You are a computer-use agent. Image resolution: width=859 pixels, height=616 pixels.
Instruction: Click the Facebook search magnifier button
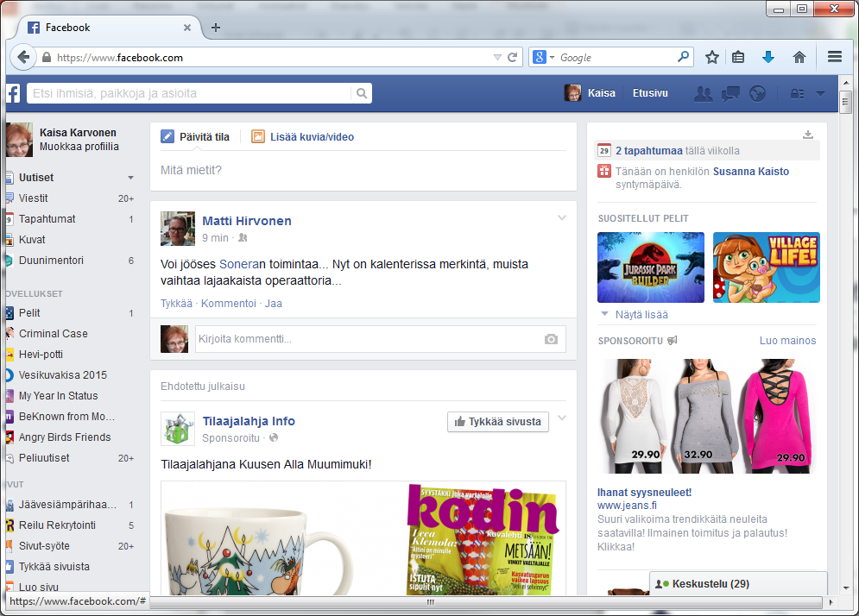(362, 93)
